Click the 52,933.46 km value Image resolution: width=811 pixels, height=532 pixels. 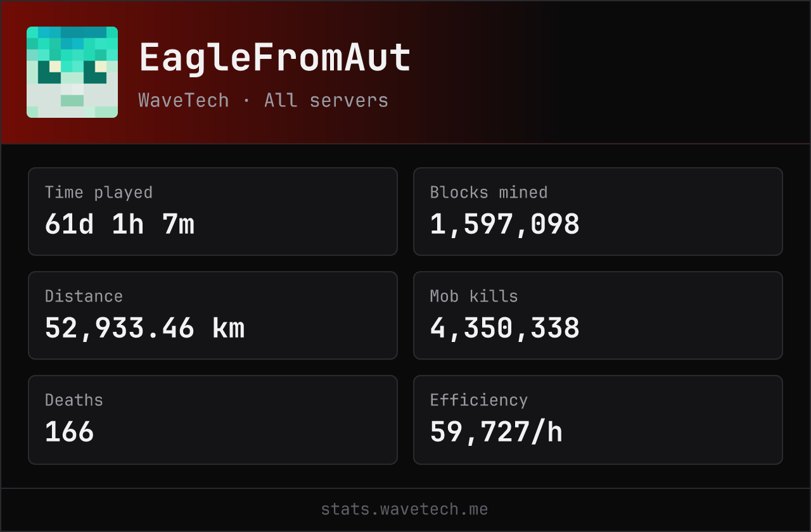pyautogui.click(x=145, y=328)
